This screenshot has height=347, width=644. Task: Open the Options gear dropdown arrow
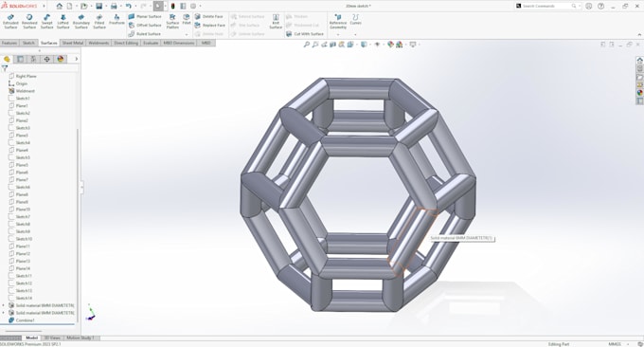click(200, 6)
